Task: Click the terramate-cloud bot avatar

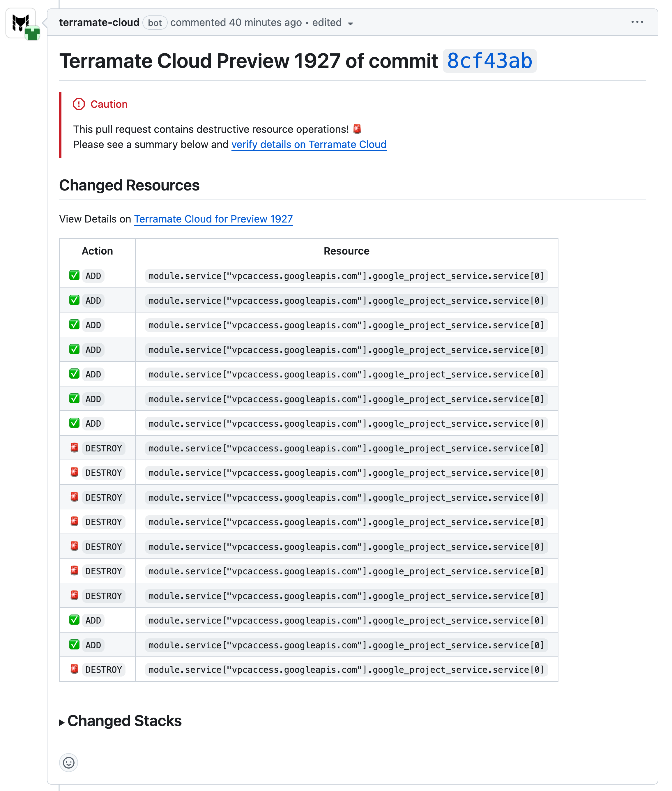Action: click(x=21, y=23)
